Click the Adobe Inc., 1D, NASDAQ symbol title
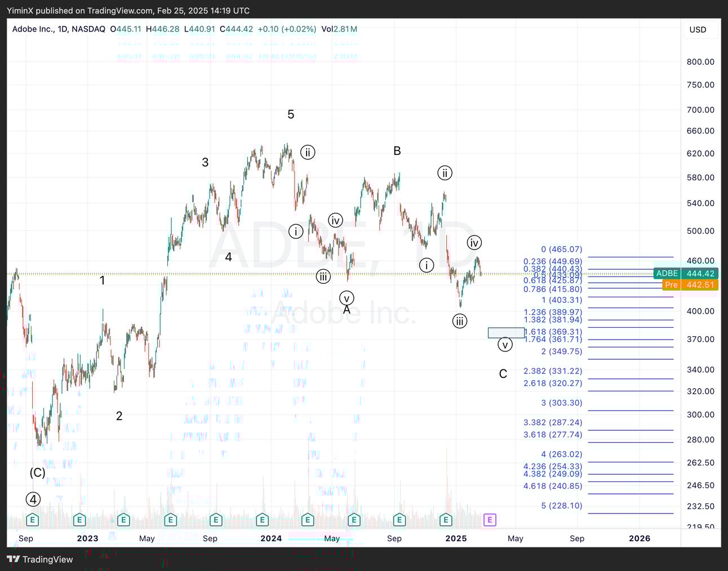 pyautogui.click(x=59, y=29)
